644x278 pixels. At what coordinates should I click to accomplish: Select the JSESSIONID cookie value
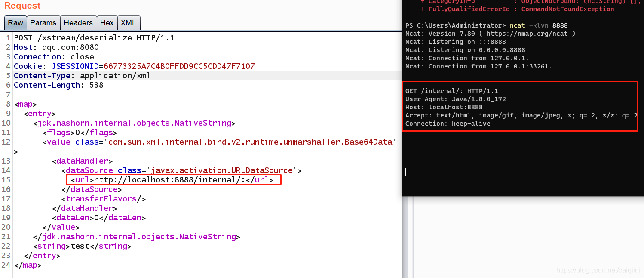179,66
